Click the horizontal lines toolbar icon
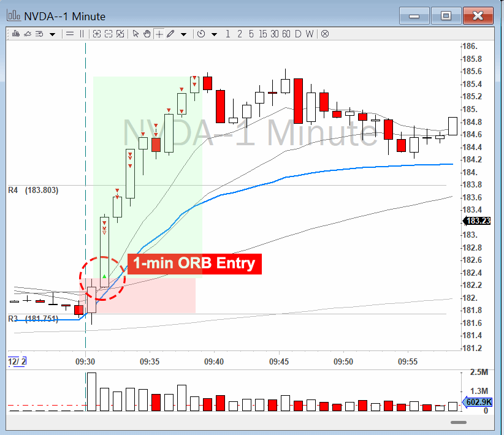This screenshot has height=435, width=504. tap(70, 34)
